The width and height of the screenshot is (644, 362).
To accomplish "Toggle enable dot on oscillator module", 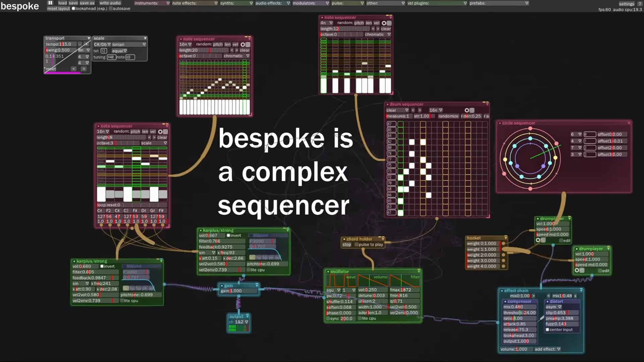I will 328,271.
